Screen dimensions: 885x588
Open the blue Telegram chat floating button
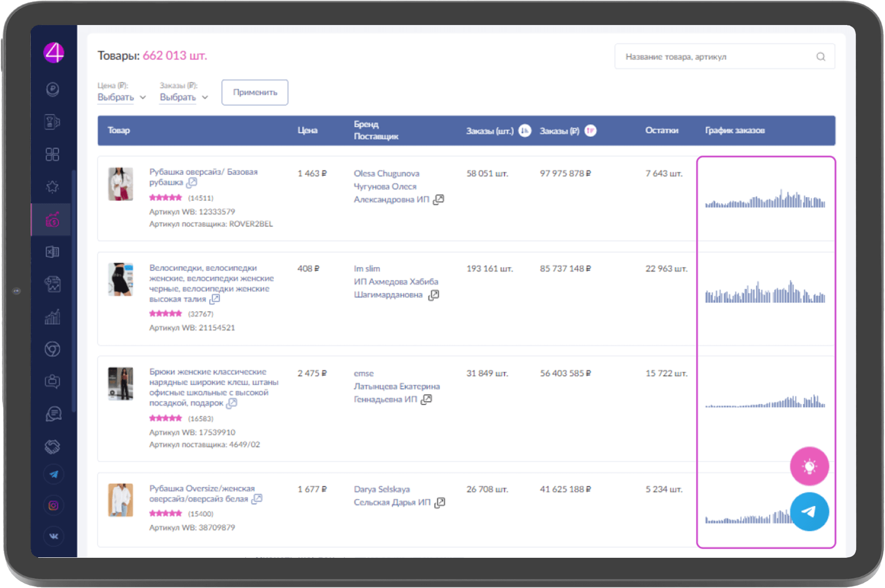coord(809,511)
